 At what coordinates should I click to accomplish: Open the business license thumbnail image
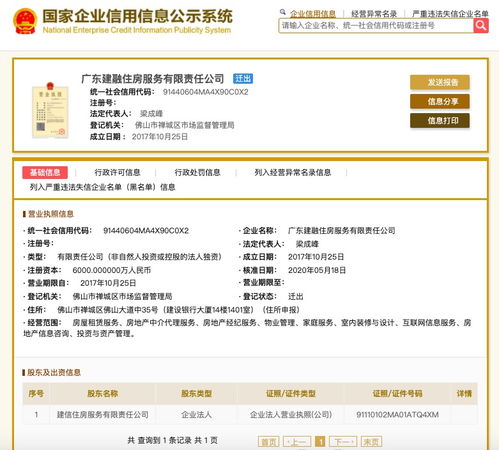pos(50,110)
